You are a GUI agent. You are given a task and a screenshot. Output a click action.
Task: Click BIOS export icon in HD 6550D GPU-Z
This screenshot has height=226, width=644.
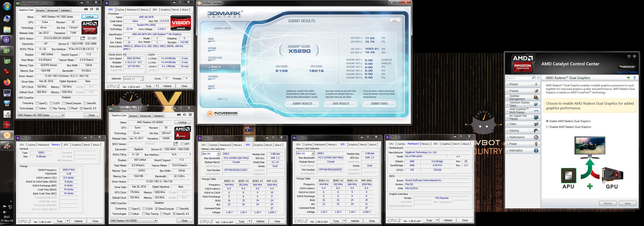(x=176, y=144)
